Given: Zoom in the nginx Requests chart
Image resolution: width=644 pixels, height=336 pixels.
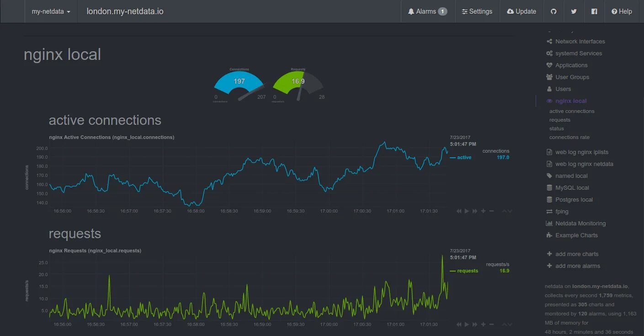Looking at the screenshot, I should pos(483,324).
